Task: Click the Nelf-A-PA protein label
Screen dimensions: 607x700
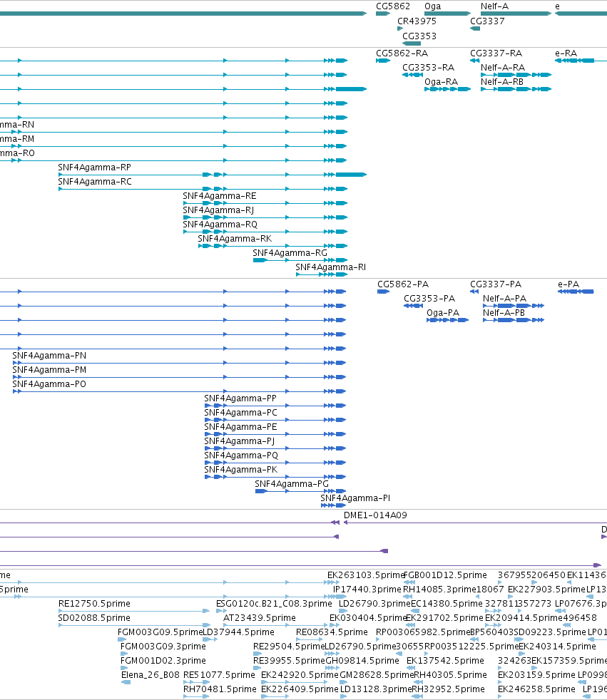Action: click(x=504, y=299)
